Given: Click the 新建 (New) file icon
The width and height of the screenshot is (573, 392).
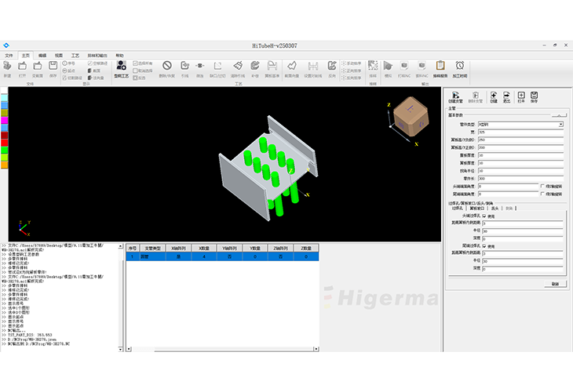Looking at the screenshot, I should tap(7, 69).
